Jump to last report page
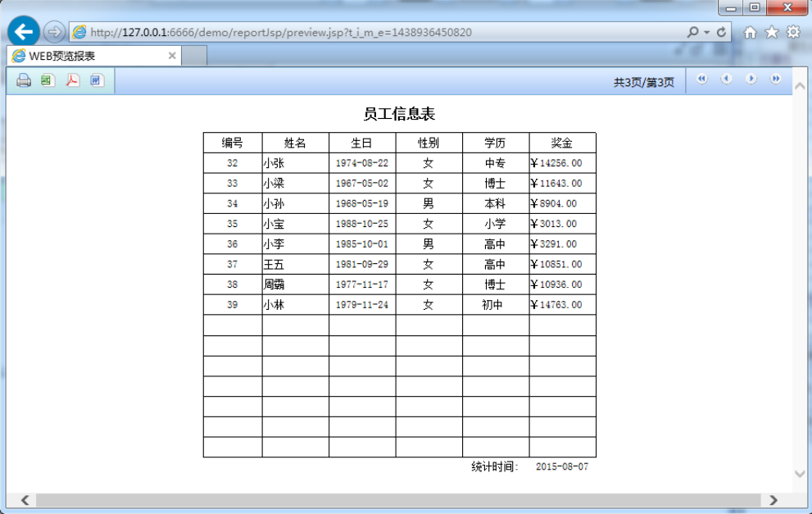This screenshot has width=812, height=514. 775,79
